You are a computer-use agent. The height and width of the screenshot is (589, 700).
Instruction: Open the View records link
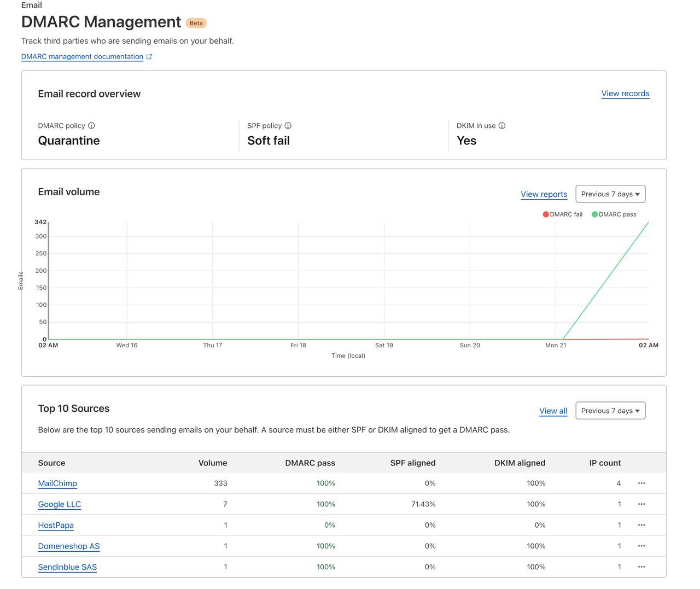(626, 94)
